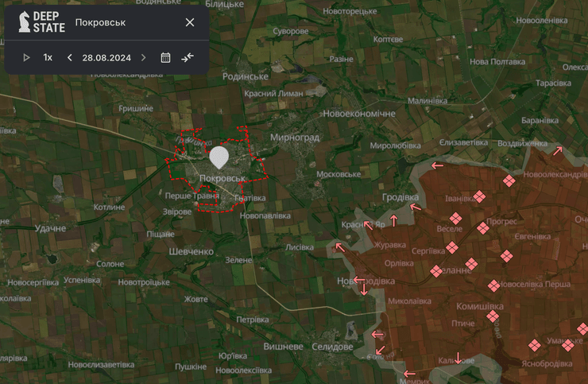The height and width of the screenshot is (384, 588).
Task: Select the unit diamond near Прогрес
Action: click(483, 228)
